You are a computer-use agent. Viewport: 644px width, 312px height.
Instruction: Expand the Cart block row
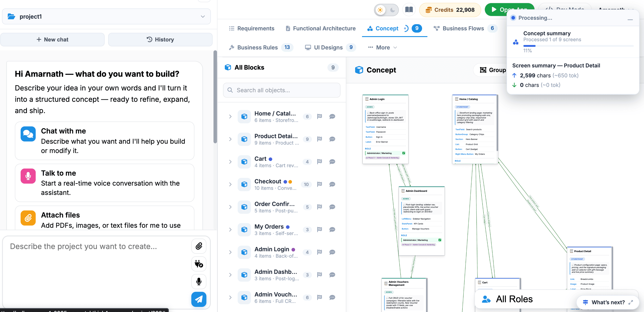pos(230,162)
